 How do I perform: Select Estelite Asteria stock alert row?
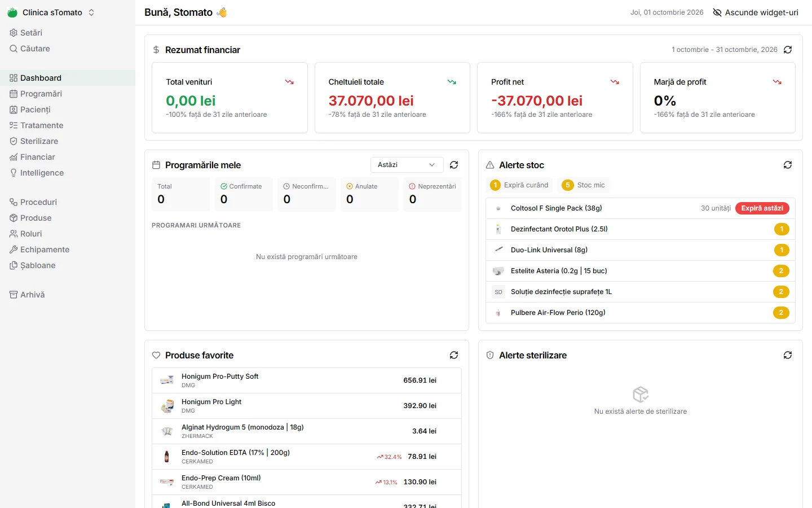pos(641,271)
